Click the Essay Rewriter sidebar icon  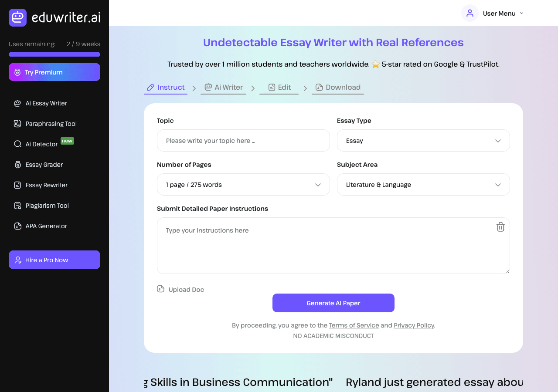coord(17,185)
